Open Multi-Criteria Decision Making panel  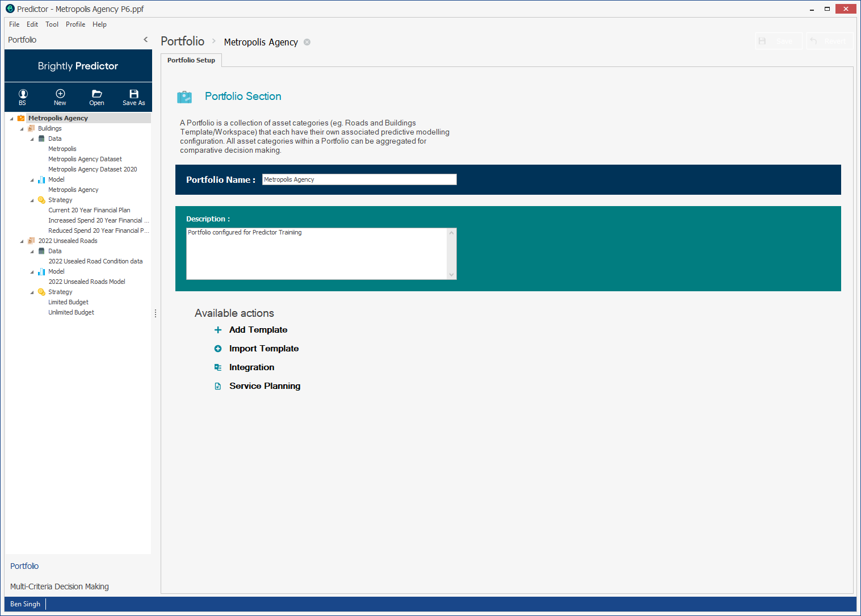[x=60, y=586]
